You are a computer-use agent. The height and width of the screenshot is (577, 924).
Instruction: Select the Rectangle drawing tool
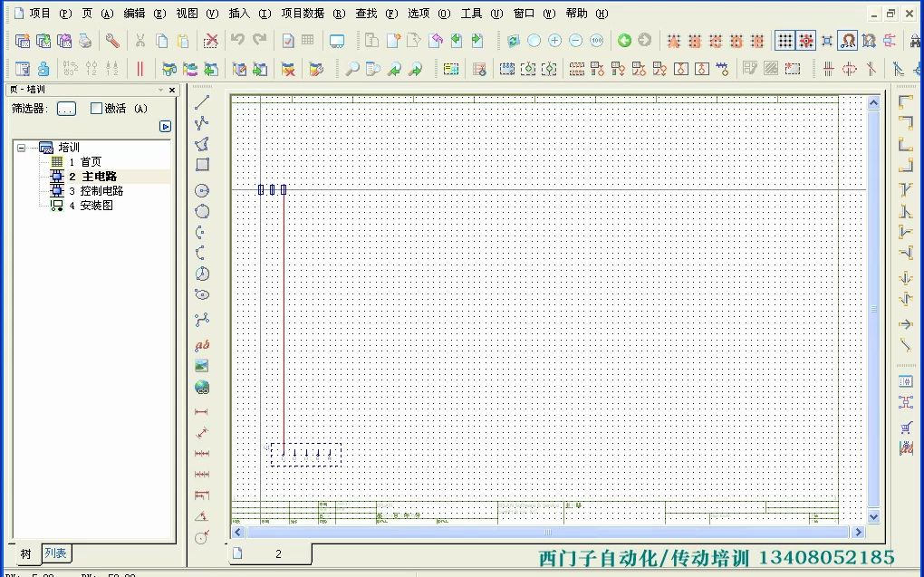(202, 165)
